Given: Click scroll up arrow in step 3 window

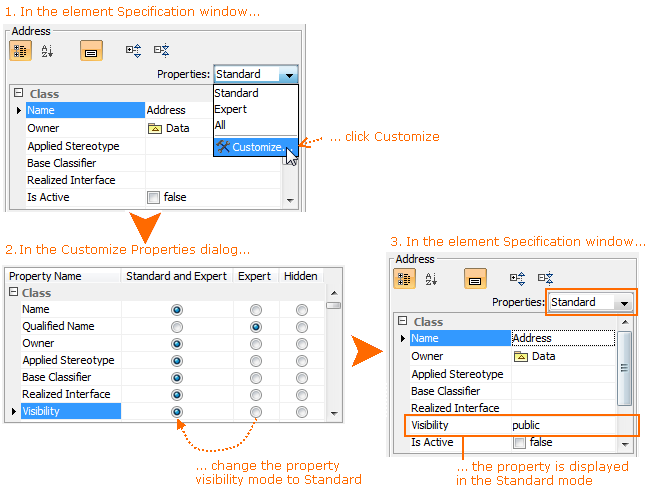Looking at the screenshot, I should point(625,322).
